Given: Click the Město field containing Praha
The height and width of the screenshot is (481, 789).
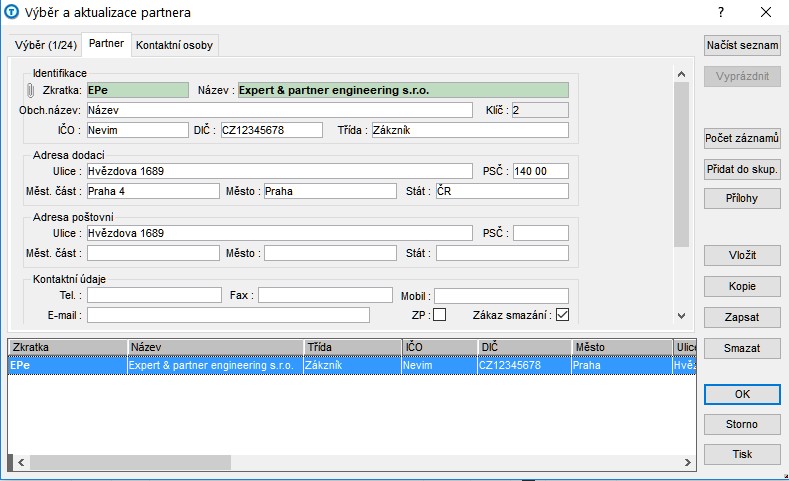Looking at the screenshot, I should [x=330, y=191].
